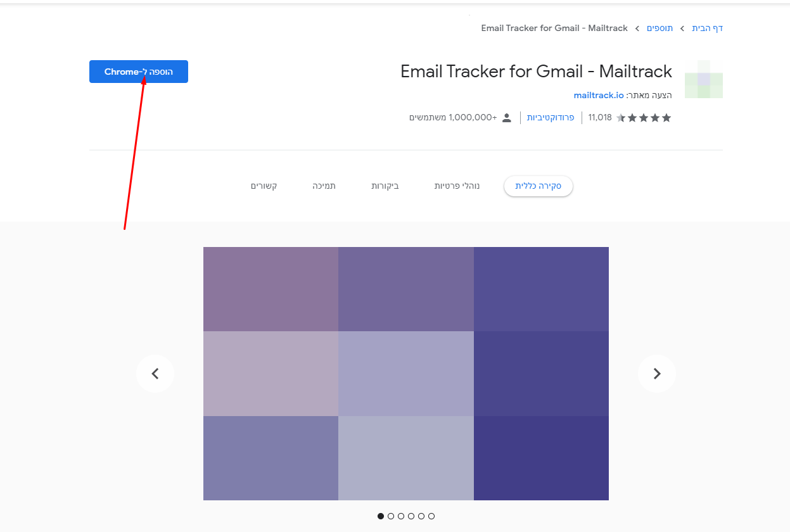Go to the next screenshot with right arrow

click(657, 374)
